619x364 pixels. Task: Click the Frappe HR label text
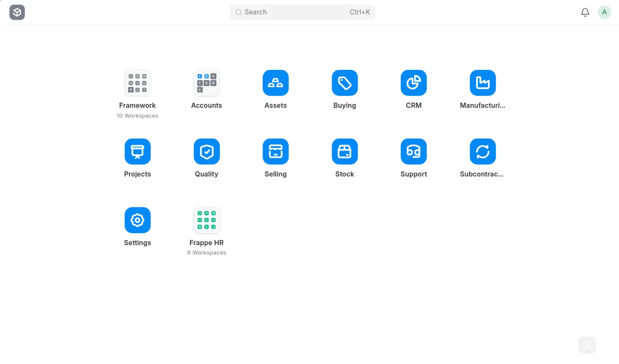coord(206,243)
